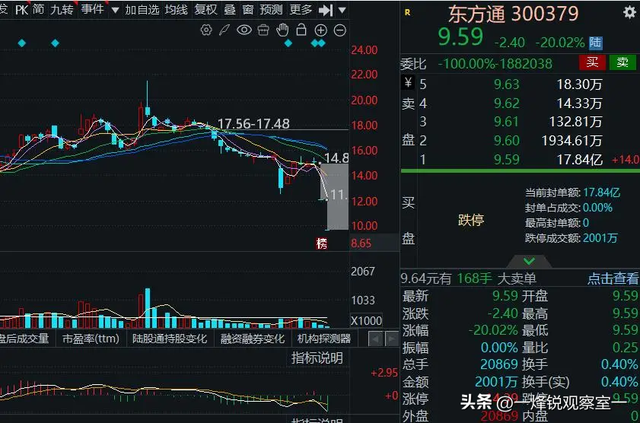Click the second cyan diamond event marker

pos(56,43)
